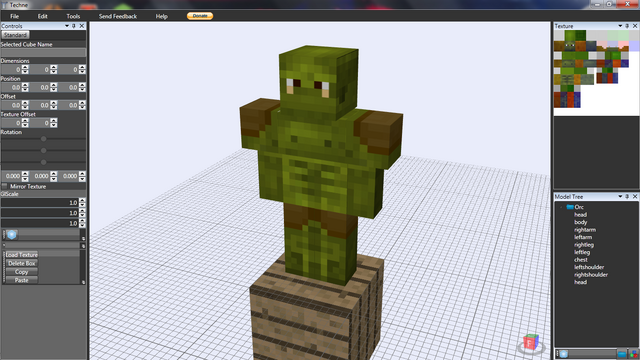Pin the Model Tree panel
Image resolution: width=640 pixels, height=360 pixels.
(627, 196)
